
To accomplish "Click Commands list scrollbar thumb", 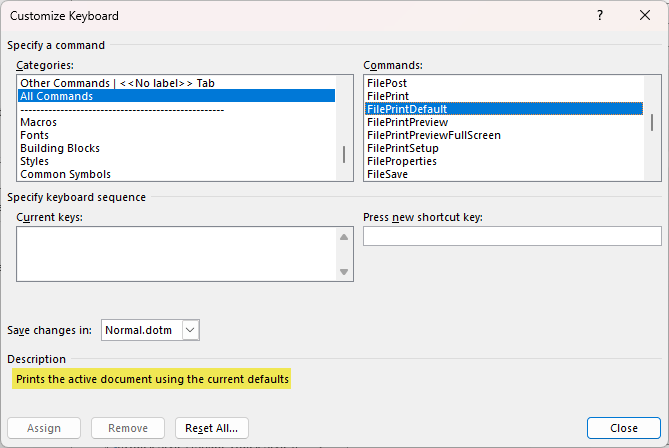I will click(x=652, y=122).
